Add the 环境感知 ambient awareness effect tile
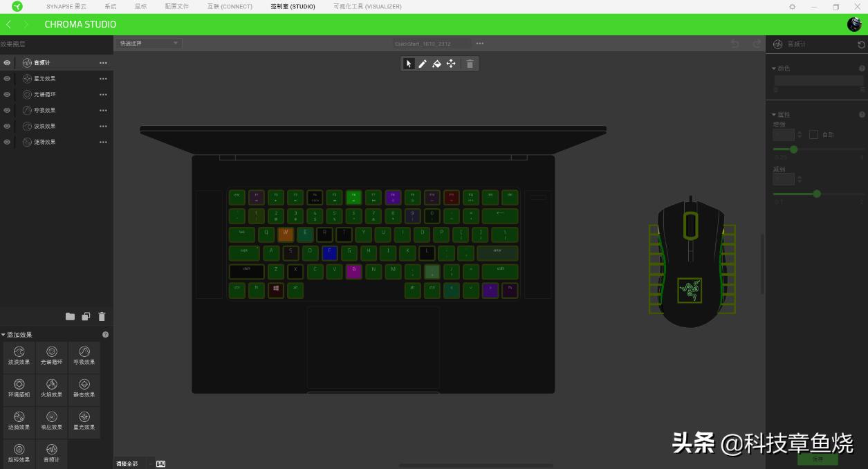The image size is (868, 469). pyautogui.click(x=19, y=389)
